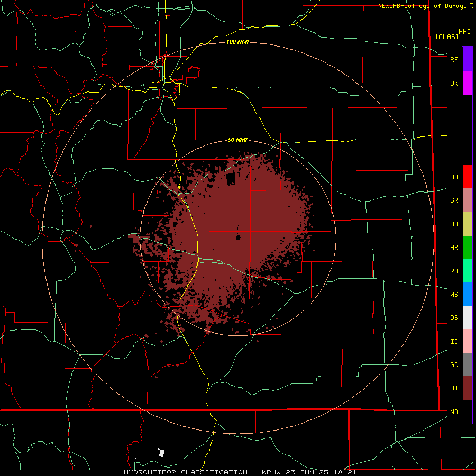This screenshot has height=476, width=476.
Task: Click the "BI" legend label
Action: tap(454, 388)
